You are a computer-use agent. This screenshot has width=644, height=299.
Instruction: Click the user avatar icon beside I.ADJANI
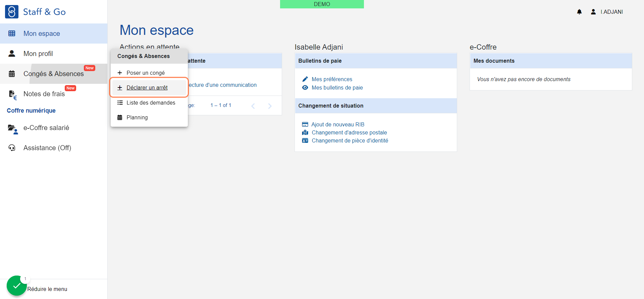(593, 12)
